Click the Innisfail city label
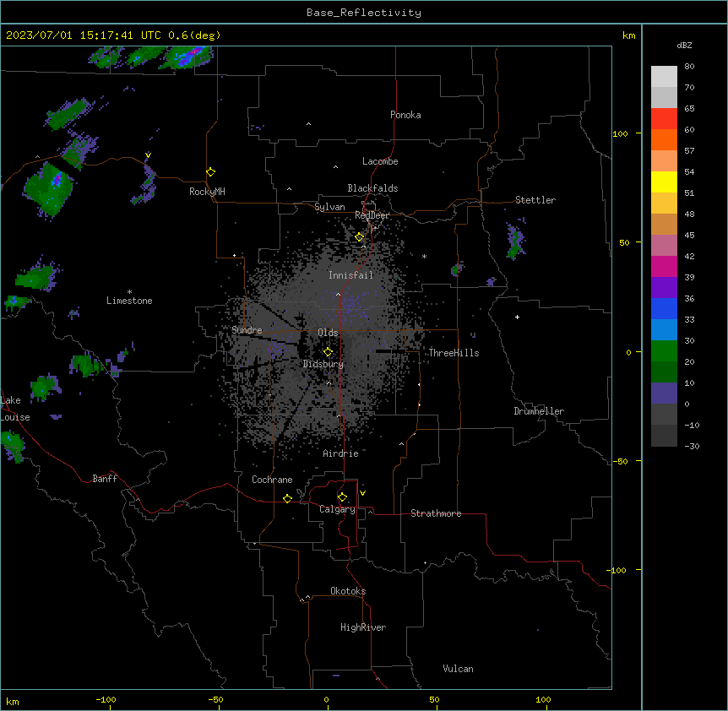 [x=350, y=275]
